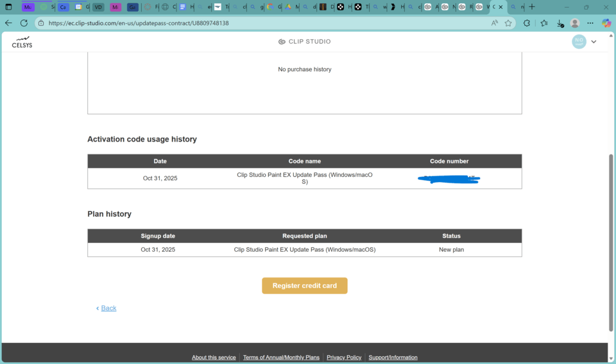Image resolution: width=616 pixels, height=364 pixels.
Task: Close the current active browser tab
Action: (501, 7)
